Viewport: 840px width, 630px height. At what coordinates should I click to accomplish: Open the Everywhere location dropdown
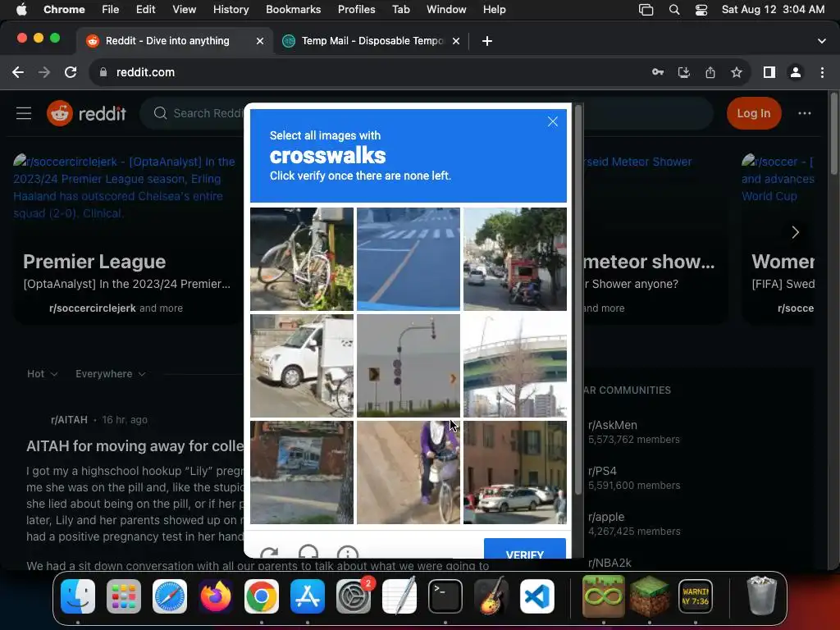111,374
